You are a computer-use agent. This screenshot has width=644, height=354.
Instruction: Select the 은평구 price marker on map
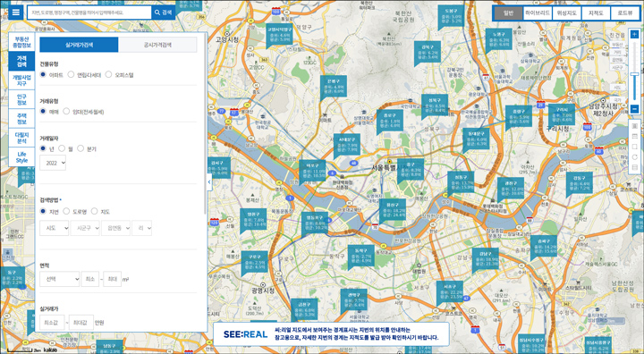click(333, 86)
